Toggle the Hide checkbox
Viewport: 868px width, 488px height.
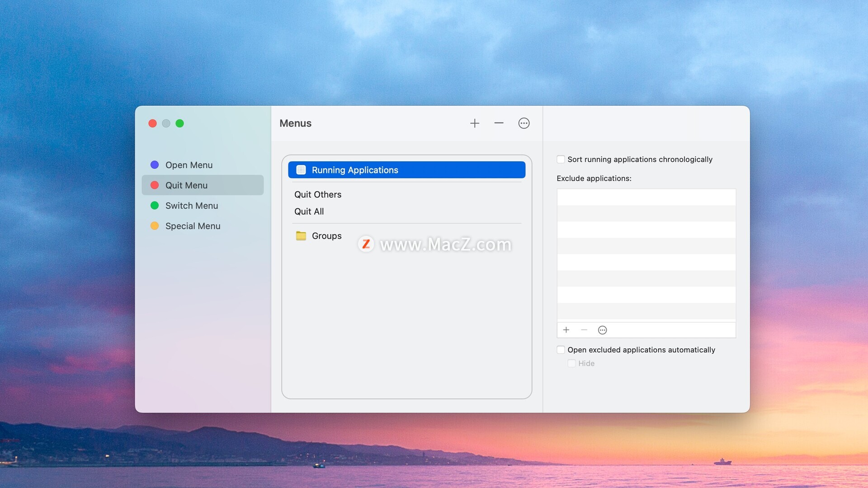(x=572, y=363)
